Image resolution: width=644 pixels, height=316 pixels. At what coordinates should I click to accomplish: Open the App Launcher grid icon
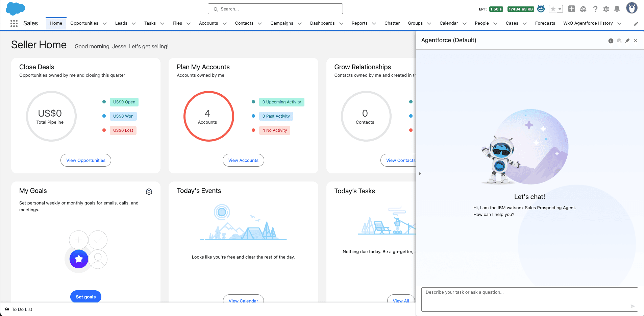[x=14, y=23]
